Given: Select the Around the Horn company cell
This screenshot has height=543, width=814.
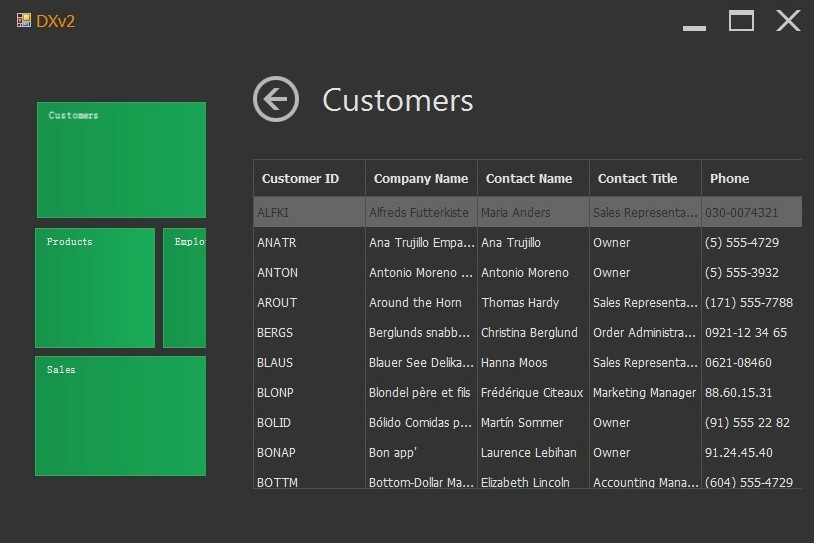Looking at the screenshot, I should [x=416, y=302].
